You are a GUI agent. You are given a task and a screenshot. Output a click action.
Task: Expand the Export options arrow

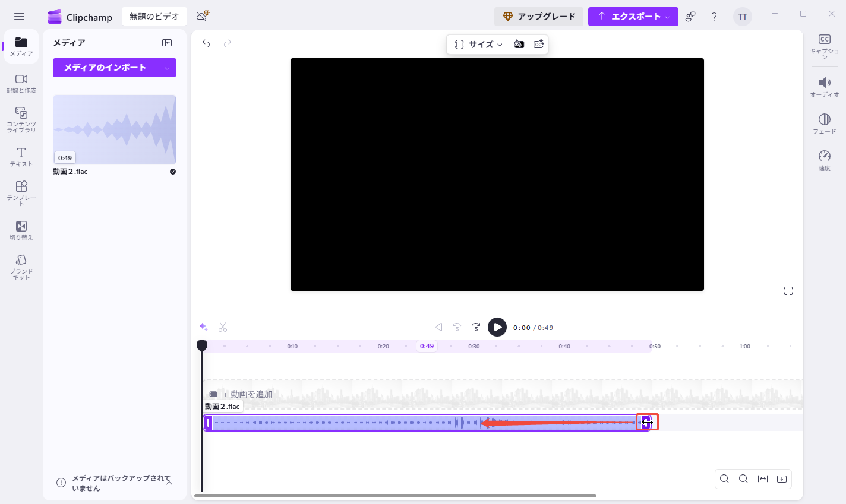[668, 17]
